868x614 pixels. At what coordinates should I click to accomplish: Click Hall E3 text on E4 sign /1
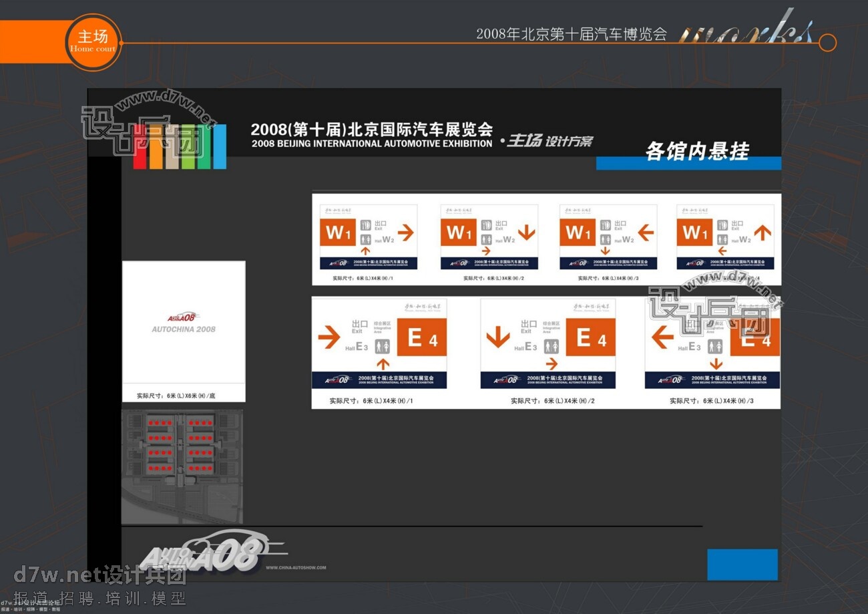[x=357, y=347]
